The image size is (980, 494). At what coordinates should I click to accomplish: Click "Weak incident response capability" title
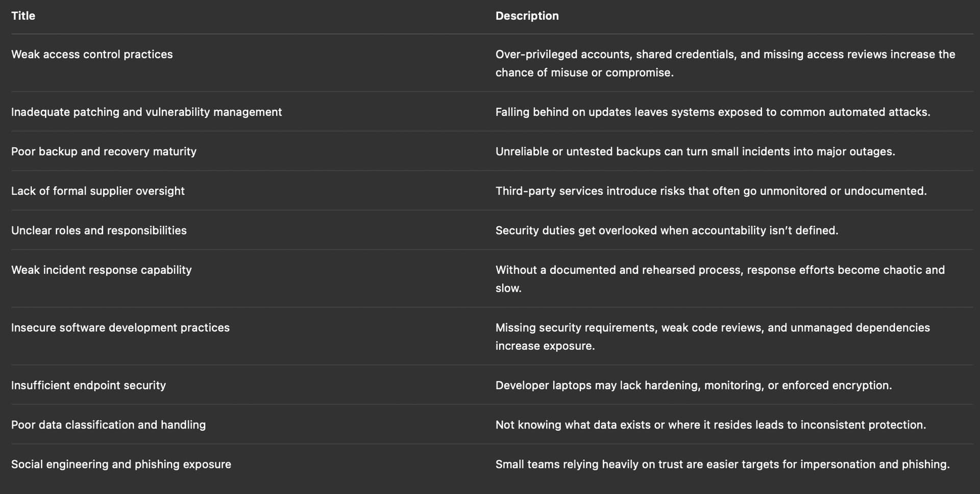tap(102, 270)
